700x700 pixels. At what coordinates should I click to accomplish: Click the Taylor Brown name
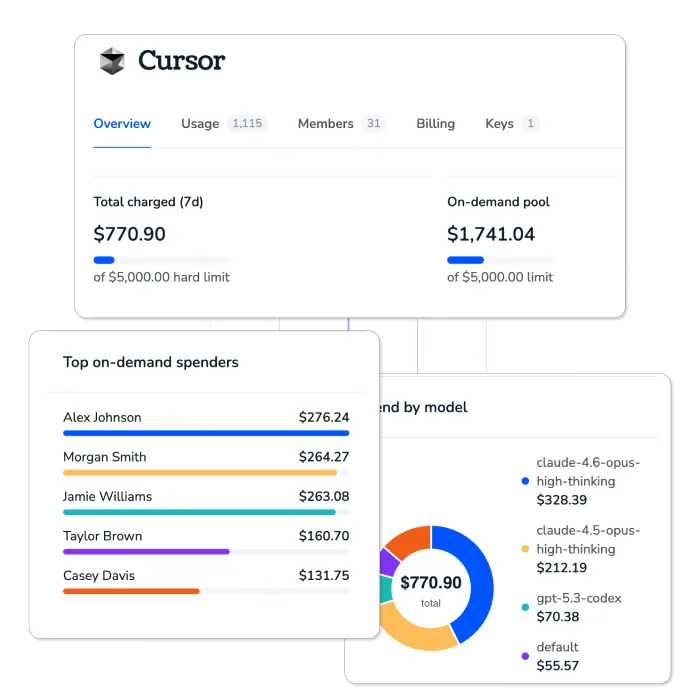(x=103, y=536)
